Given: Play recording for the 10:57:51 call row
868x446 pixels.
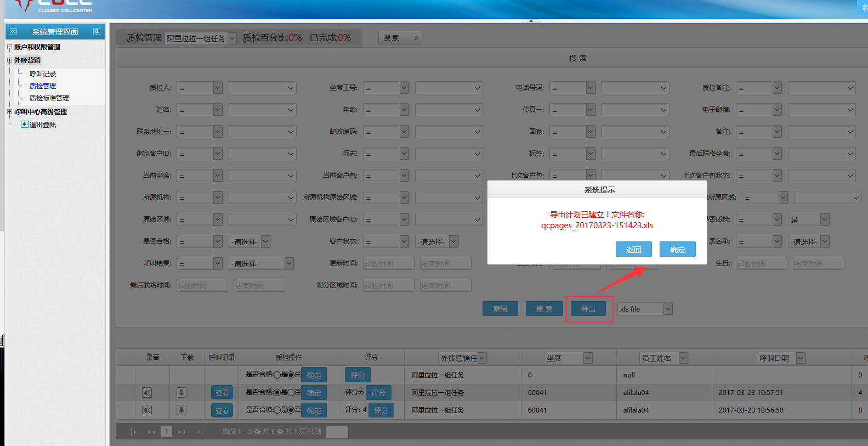Looking at the screenshot, I should (x=147, y=393).
